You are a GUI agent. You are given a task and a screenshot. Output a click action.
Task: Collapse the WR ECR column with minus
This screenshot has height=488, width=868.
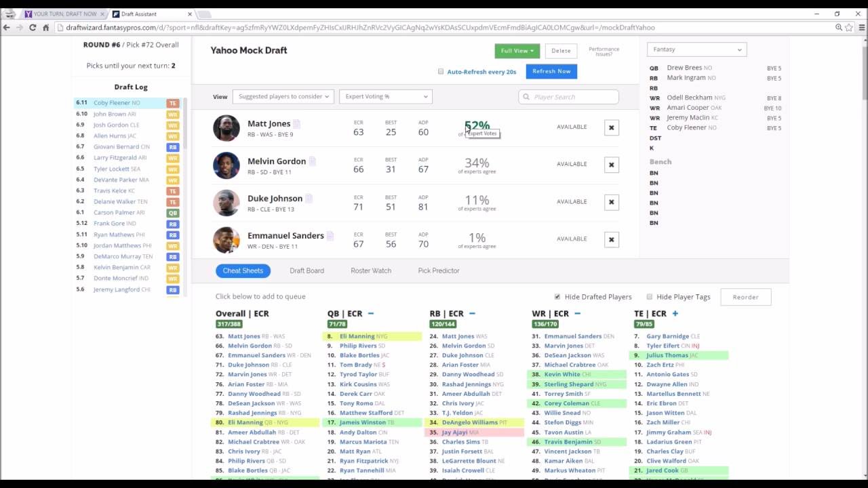coord(577,314)
